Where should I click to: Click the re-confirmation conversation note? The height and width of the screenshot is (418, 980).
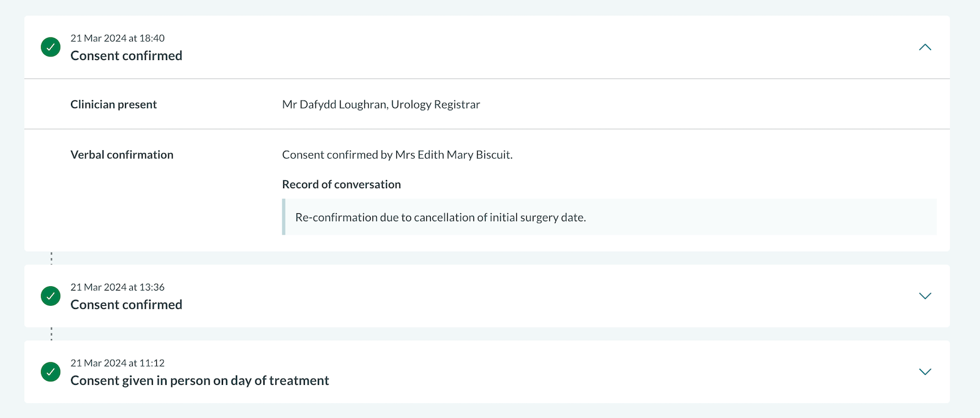coord(440,217)
